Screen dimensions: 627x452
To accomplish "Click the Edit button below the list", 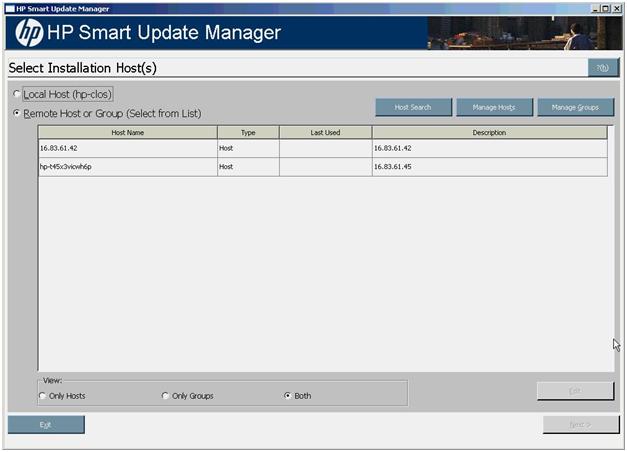I will (x=575, y=390).
